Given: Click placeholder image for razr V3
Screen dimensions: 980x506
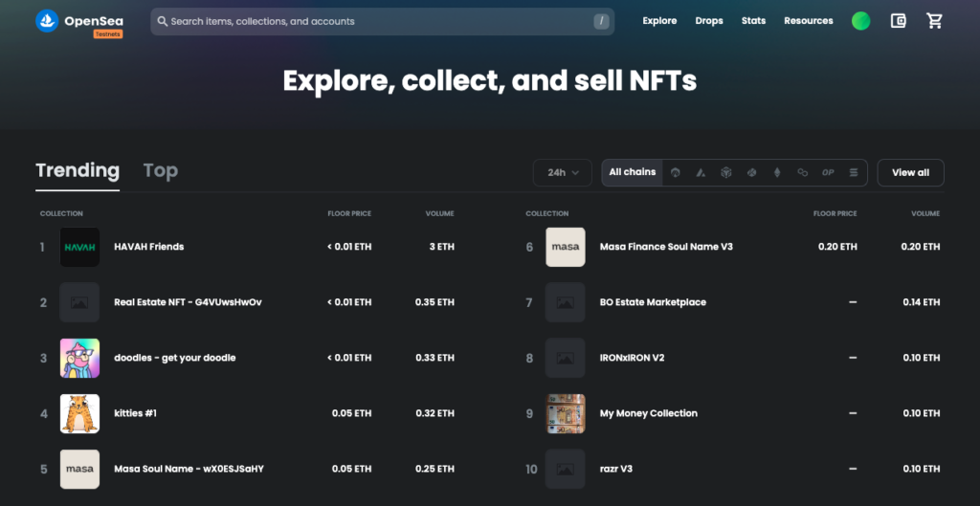Looking at the screenshot, I should point(566,469).
